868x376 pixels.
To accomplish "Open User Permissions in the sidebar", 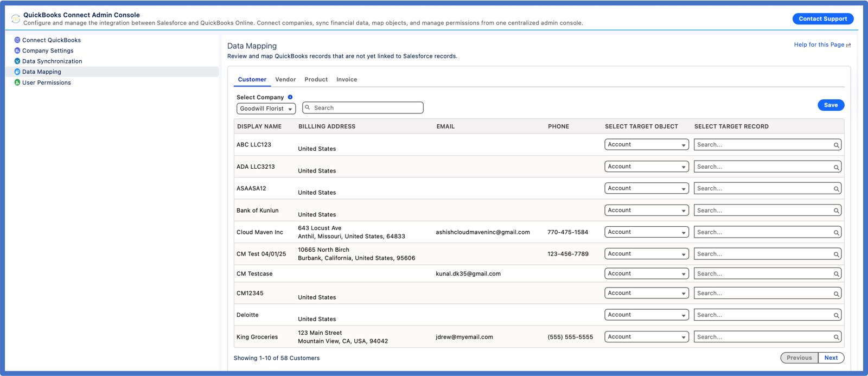I will coord(47,82).
